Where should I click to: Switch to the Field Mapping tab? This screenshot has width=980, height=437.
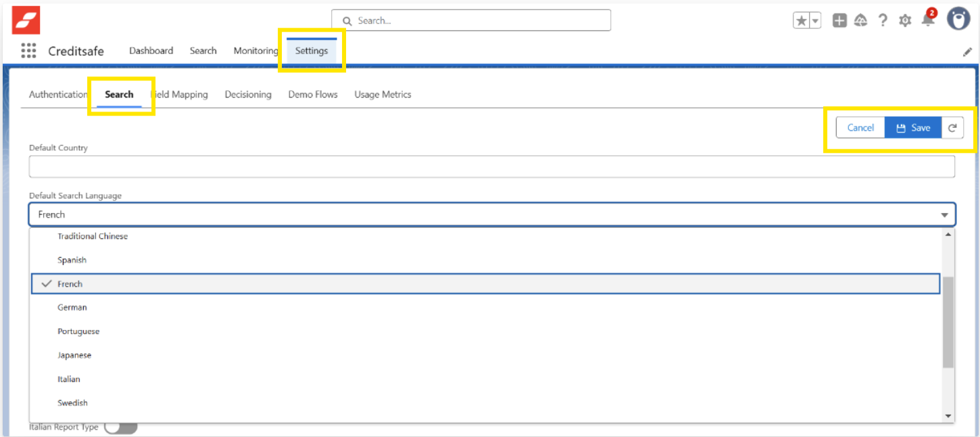[x=179, y=95]
